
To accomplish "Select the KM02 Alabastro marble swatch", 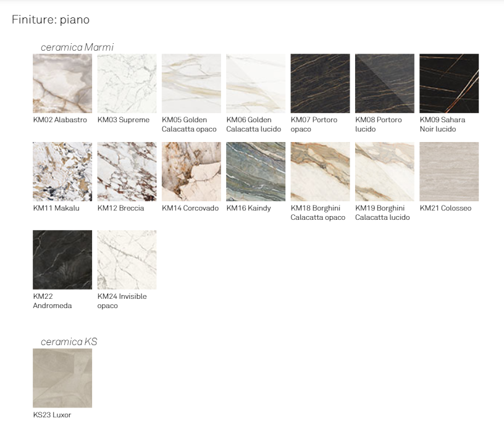I will (62, 83).
